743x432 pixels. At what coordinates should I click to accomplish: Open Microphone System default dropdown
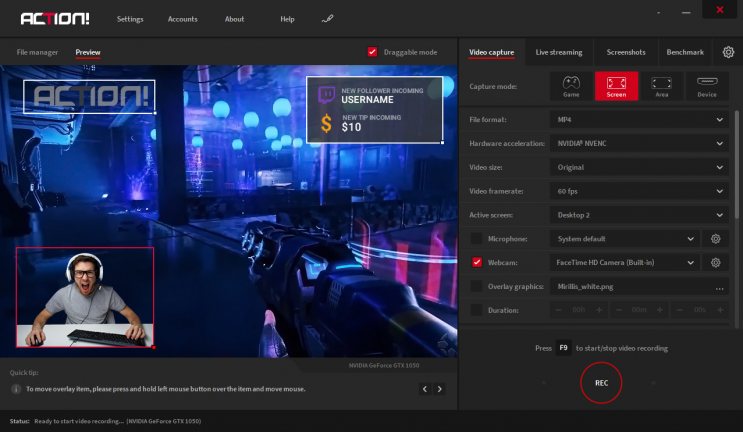[625, 239]
